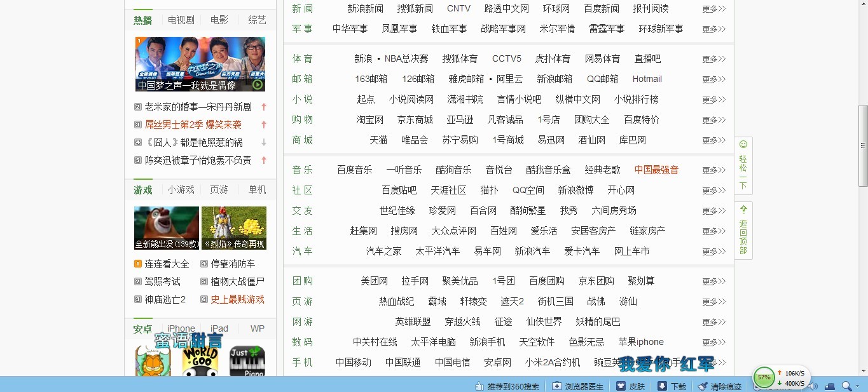Switch to the iPad apps tab
The image size is (868, 392).
point(219,328)
